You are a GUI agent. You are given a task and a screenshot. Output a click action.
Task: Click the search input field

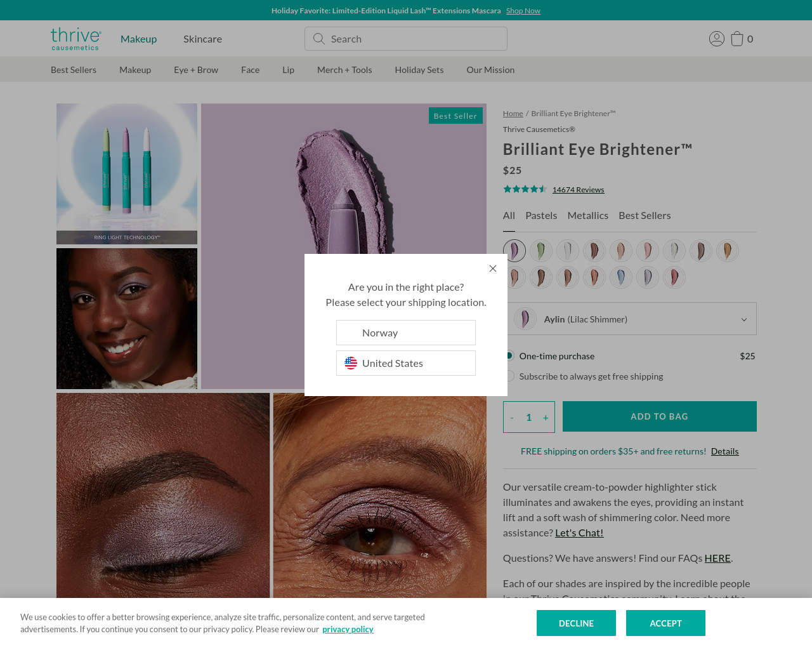tap(406, 39)
